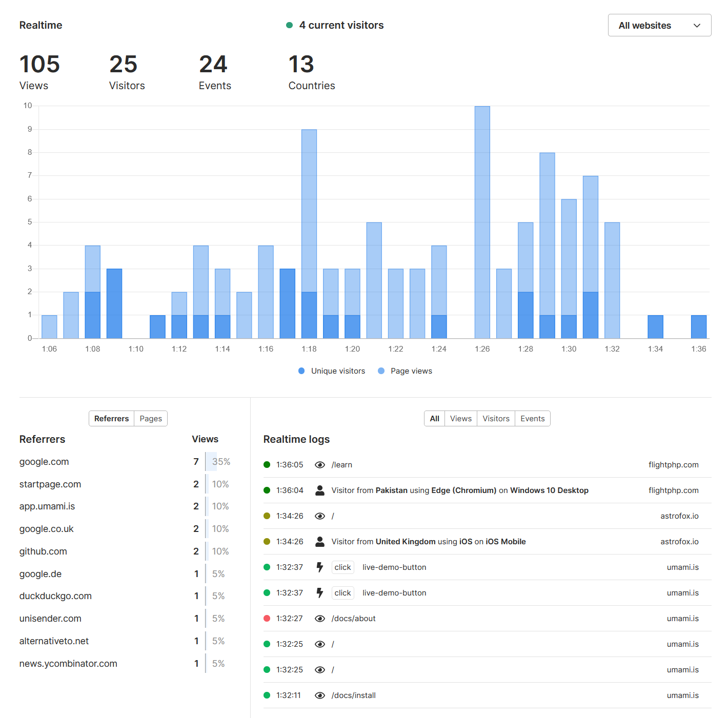Click the google.com referrer entry
Image resolution: width=728 pixels, height=718 pixels.
pyautogui.click(x=44, y=462)
